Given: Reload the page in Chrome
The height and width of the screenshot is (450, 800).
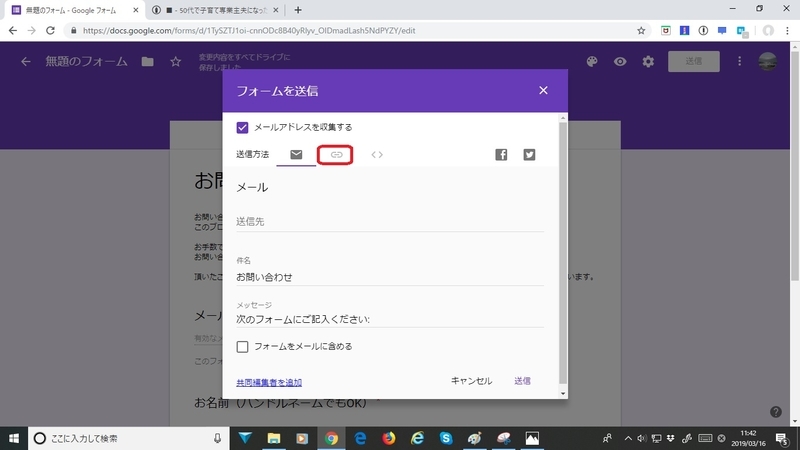Looking at the screenshot, I should click(50, 31).
